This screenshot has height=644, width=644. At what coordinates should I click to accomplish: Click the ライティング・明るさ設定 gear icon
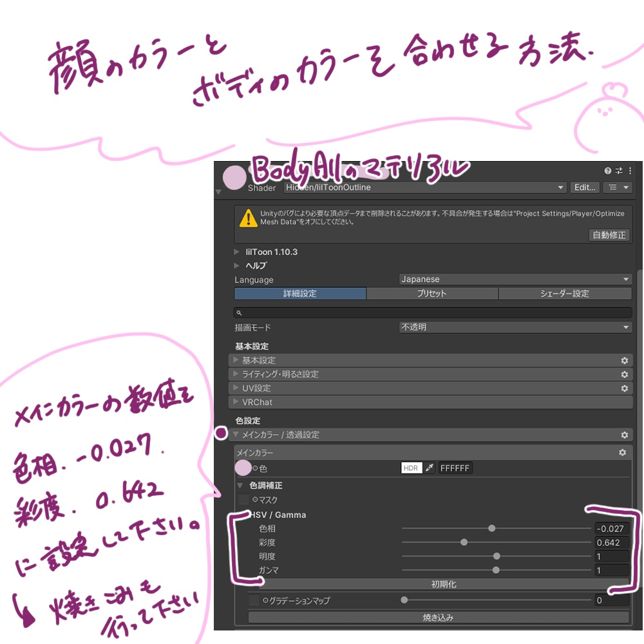point(623,374)
